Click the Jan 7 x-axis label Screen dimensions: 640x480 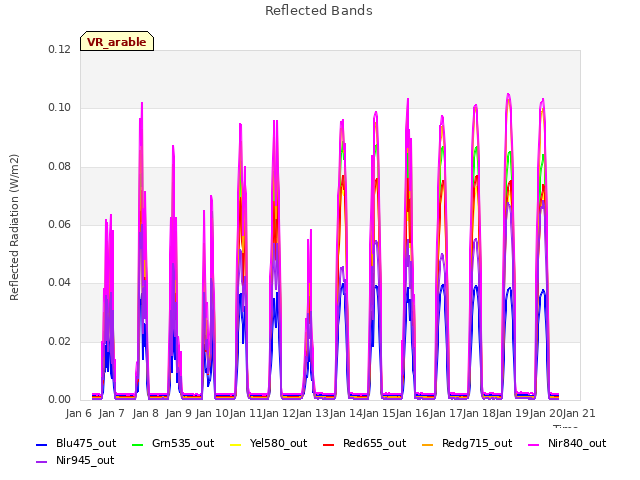point(112,413)
